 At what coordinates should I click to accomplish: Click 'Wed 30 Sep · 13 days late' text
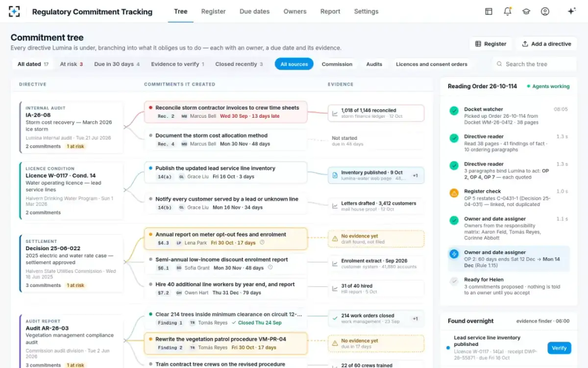(x=250, y=116)
